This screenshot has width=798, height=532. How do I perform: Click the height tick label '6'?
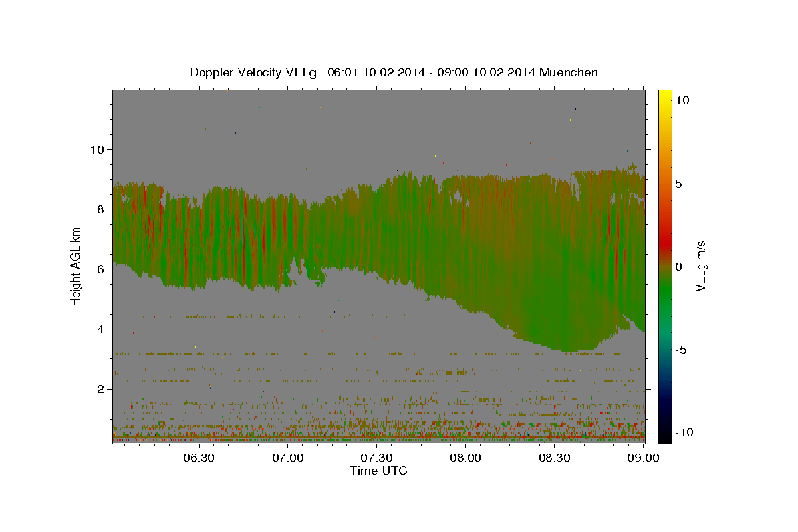coord(100,269)
